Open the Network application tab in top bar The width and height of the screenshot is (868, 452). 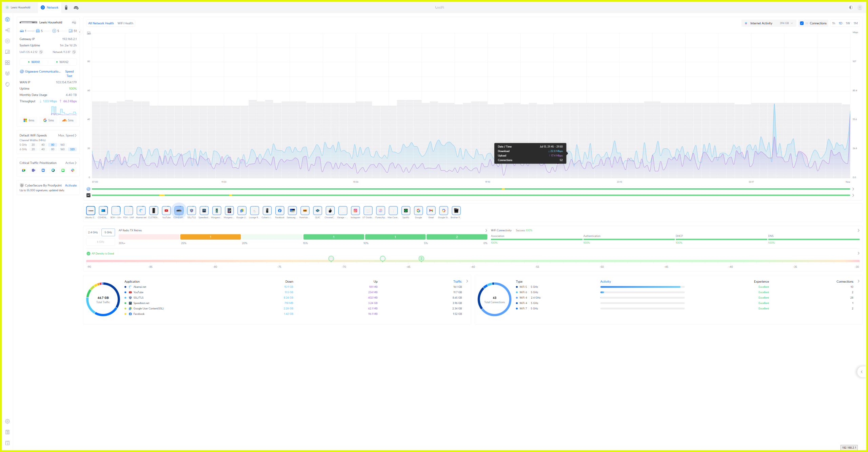click(x=50, y=7)
